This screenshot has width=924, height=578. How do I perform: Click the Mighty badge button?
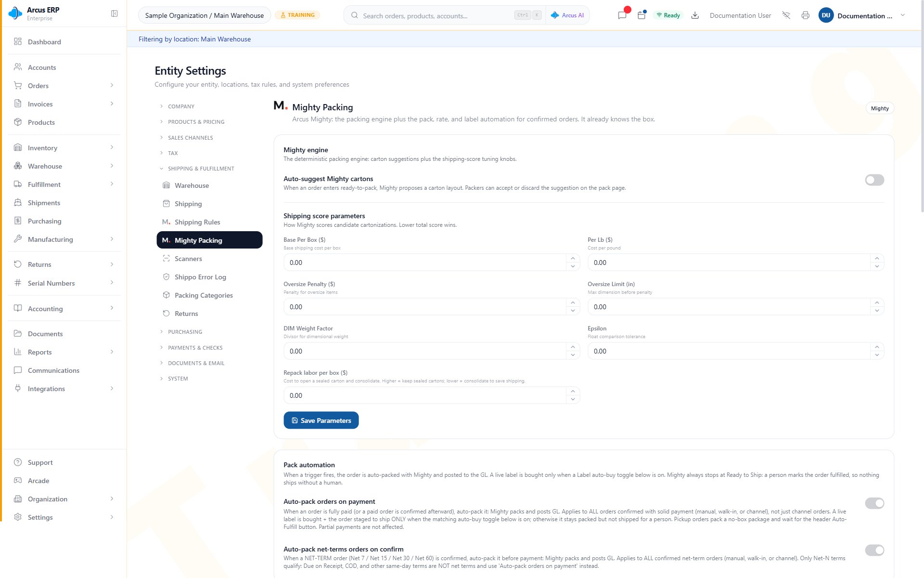point(880,108)
